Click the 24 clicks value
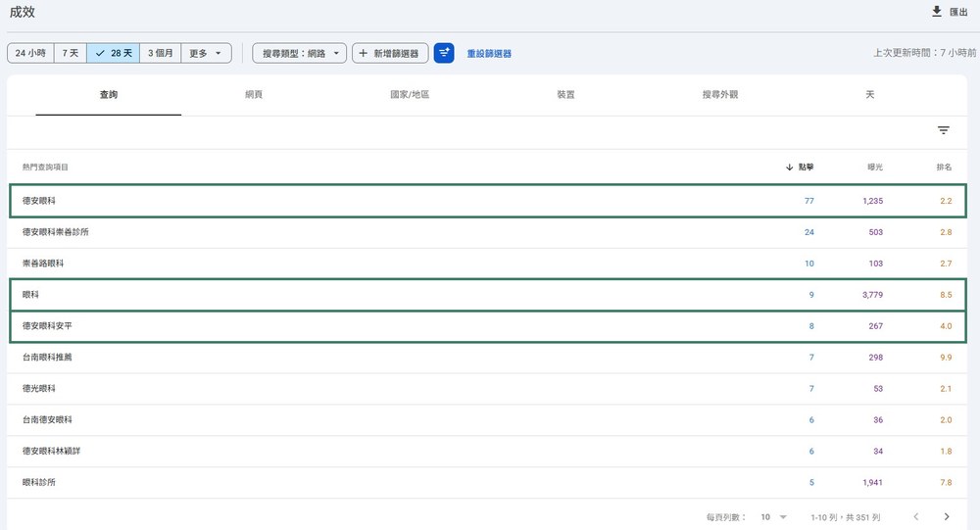Screen dimensions: 980x530 click(809, 232)
